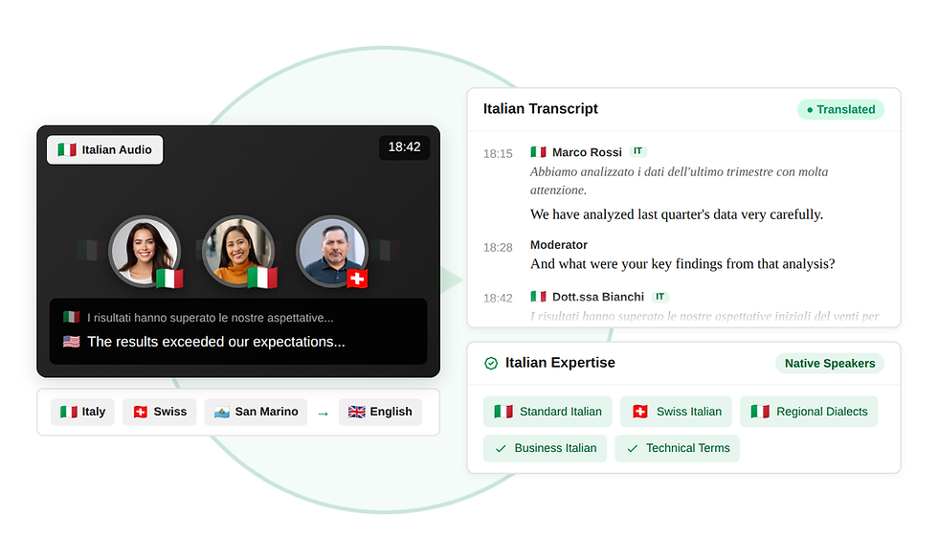Click the Native Speakers badge
Image resolution: width=938 pixels, height=560 pixels.
pyautogui.click(x=829, y=363)
